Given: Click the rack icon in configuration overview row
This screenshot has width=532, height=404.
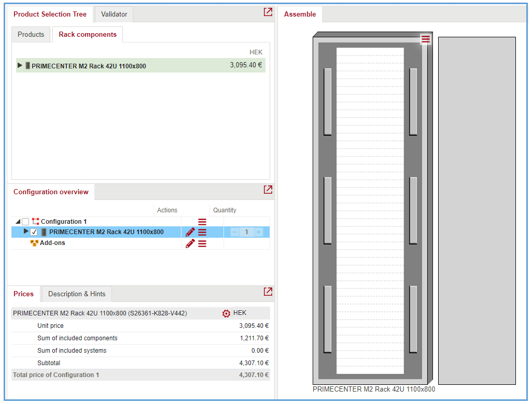Looking at the screenshot, I should (x=44, y=232).
